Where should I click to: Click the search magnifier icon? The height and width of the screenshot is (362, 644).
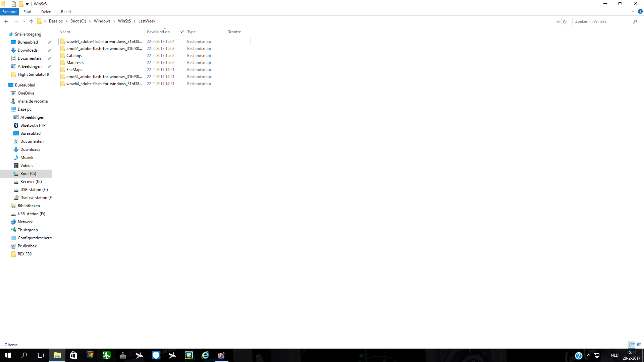point(635,21)
